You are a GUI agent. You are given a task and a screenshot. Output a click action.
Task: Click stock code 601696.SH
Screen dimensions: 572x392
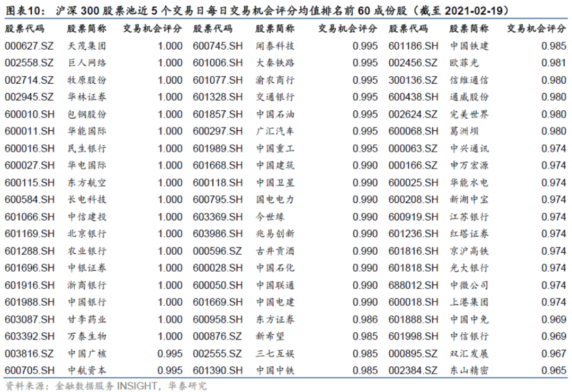pyautogui.click(x=30, y=268)
